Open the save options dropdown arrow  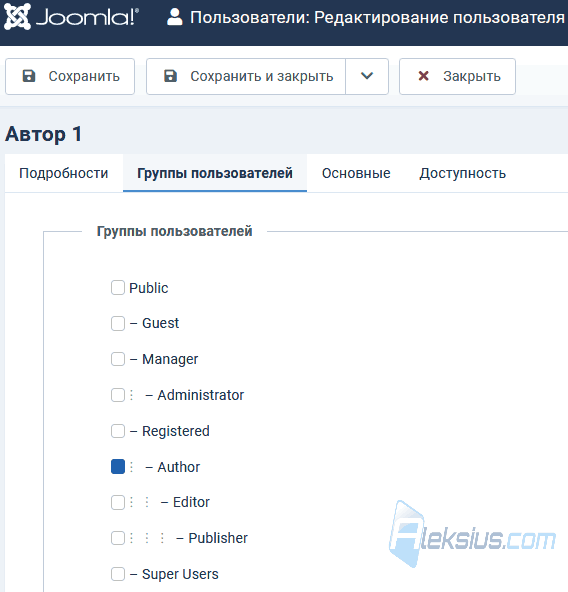tap(367, 76)
